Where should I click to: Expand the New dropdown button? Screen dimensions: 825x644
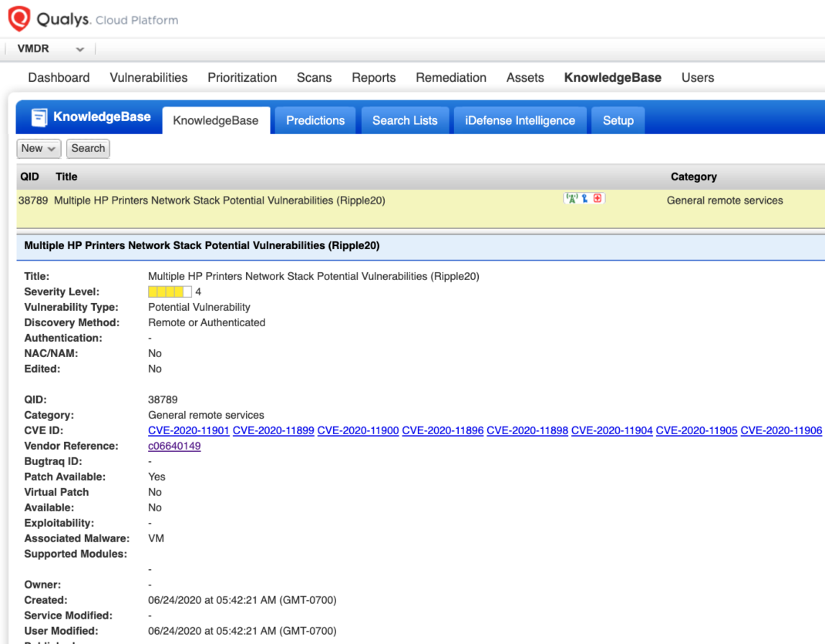tap(39, 148)
